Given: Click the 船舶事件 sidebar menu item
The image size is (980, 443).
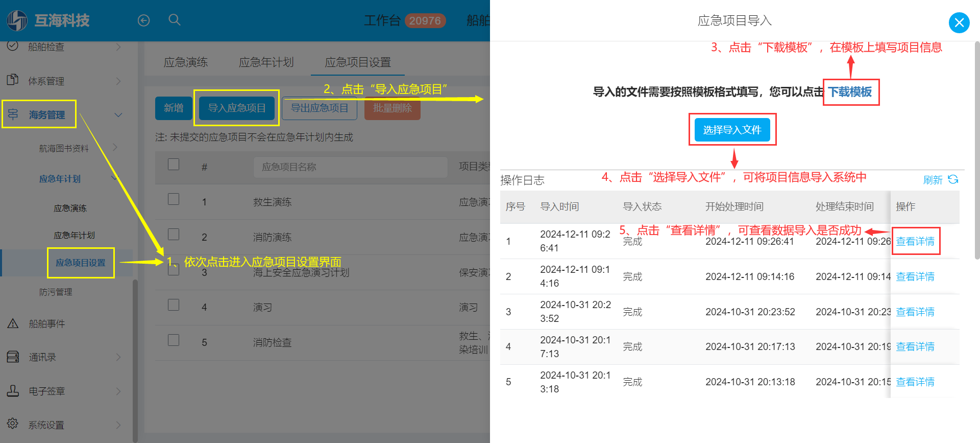Looking at the screenshot, I should pyautogui.click(x=47, y=324).
